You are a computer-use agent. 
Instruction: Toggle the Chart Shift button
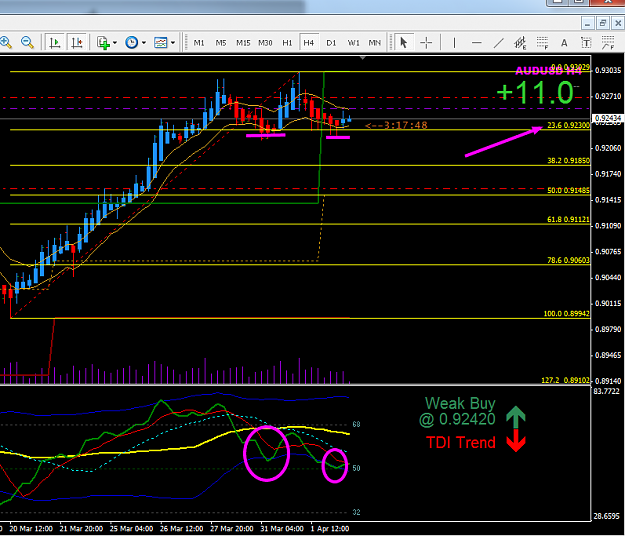coord(77,42)
